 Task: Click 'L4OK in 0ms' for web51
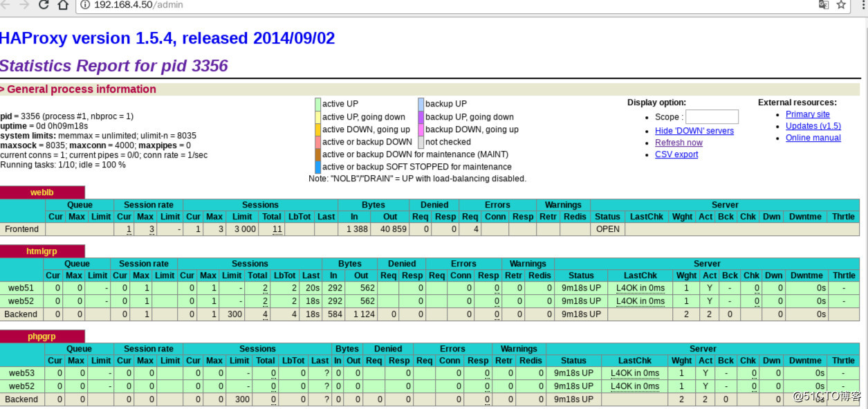pos(640,288)
